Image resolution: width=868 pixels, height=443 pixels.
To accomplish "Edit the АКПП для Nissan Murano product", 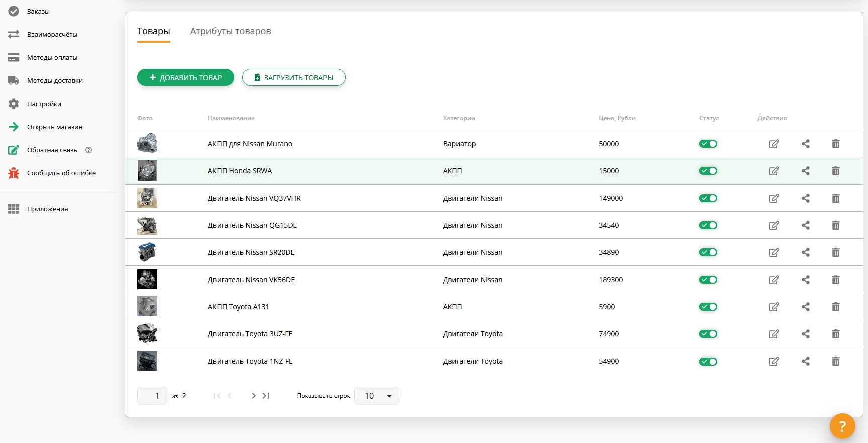I will pos(774,144).
